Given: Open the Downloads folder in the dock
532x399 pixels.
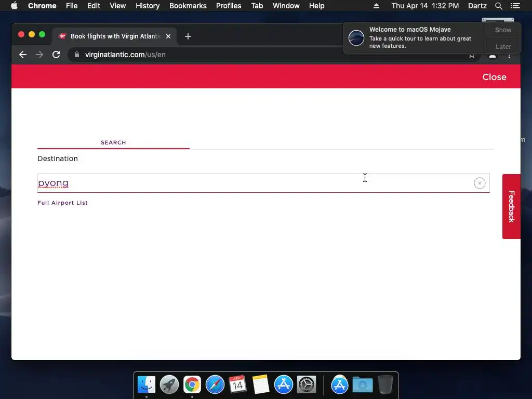Looking at the screenshot, I should (362, 385).
